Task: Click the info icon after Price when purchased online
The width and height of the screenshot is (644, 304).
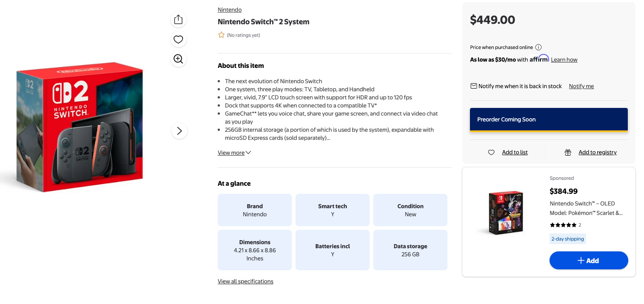Action: pos(538,47)
